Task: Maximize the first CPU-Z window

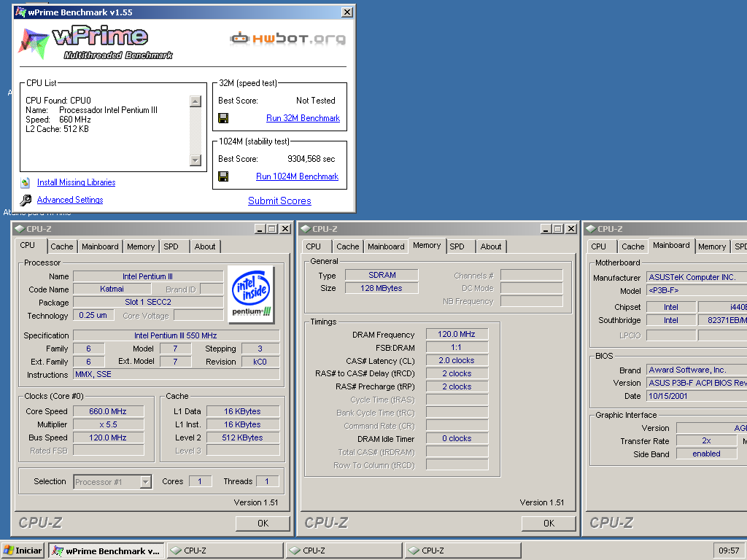Action: pyautogui.click(x=272, y=229)
